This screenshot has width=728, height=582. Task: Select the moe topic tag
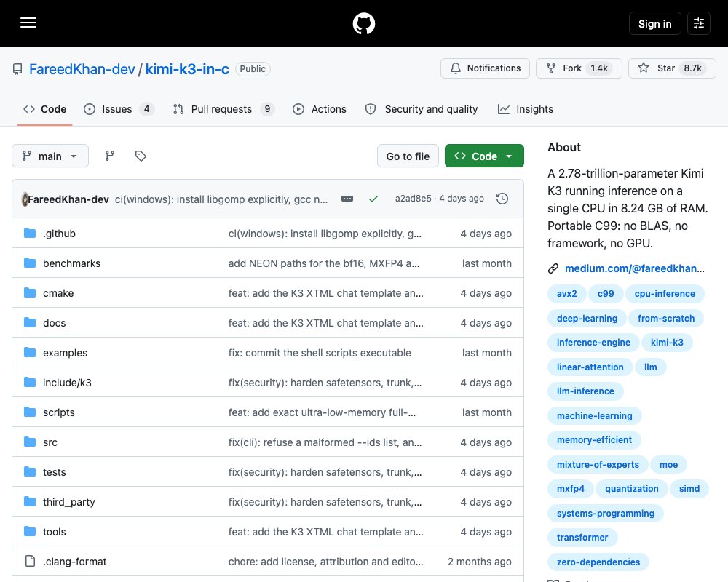pyautogui.click(x=668, y=465)
